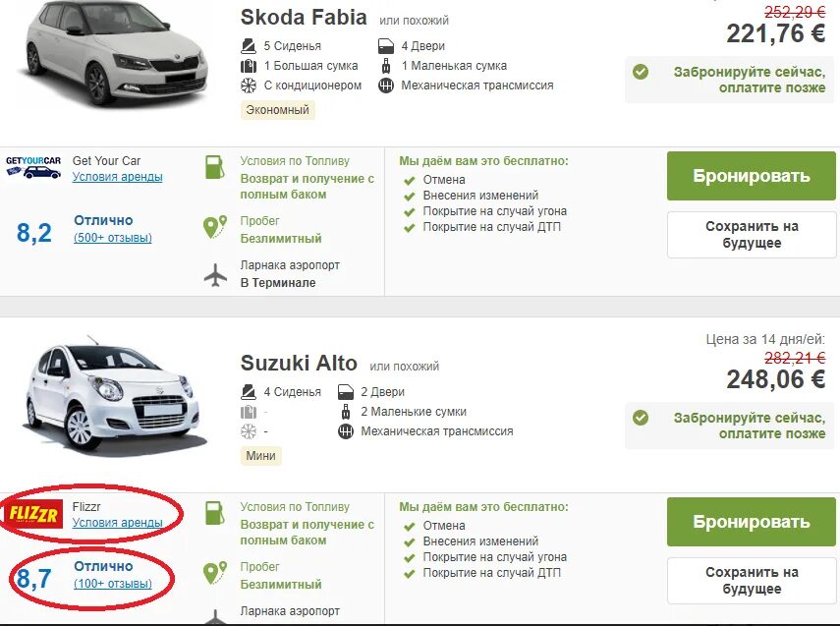Screen dimensions: 840x626
Task: Click the Get Your Car logo
Action: coord(33,167)
